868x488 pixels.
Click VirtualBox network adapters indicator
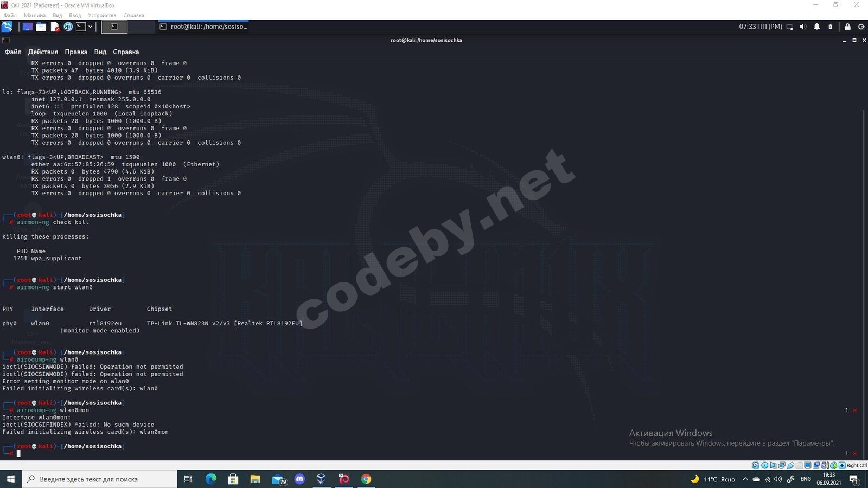pyautogui.click(x=782, y=465)
